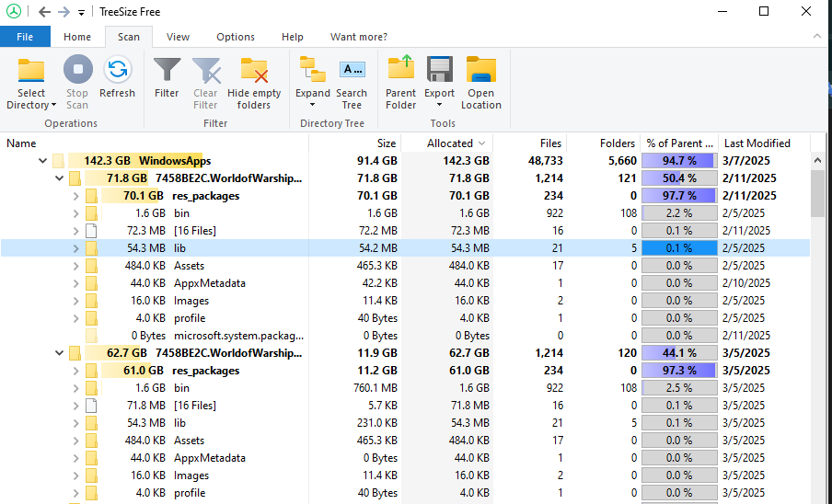Expand the bin folder dated 2/5/2025
This screenshot has width=832, height=504.
coord(75,213)
